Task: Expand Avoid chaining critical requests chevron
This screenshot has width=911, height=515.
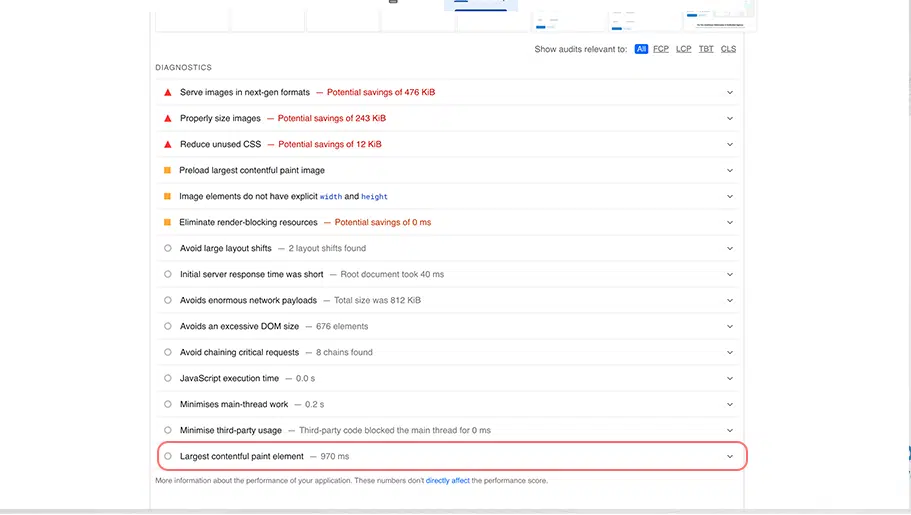Action: pos(730,352)
